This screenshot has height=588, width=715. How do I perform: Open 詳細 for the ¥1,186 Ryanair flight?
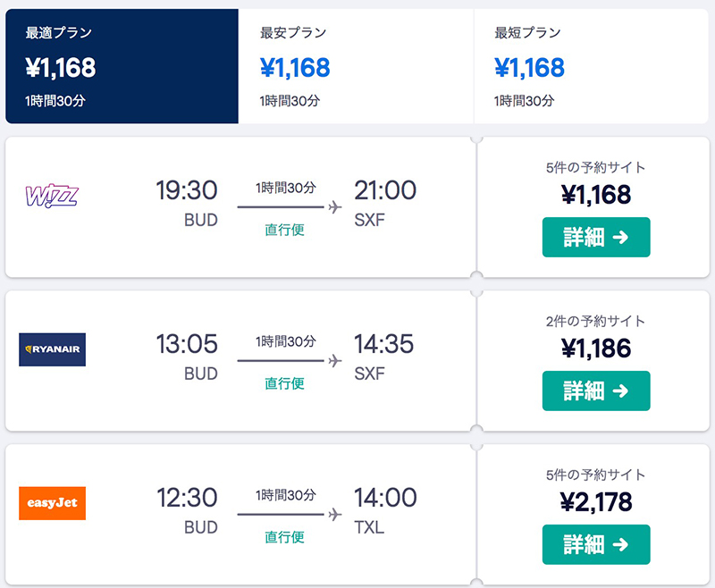point(595,391)
